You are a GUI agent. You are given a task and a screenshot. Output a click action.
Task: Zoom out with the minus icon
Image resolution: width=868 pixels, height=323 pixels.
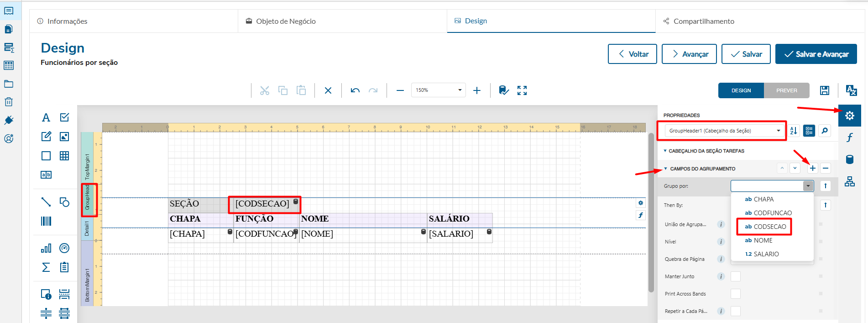click(x=400, y=90)
